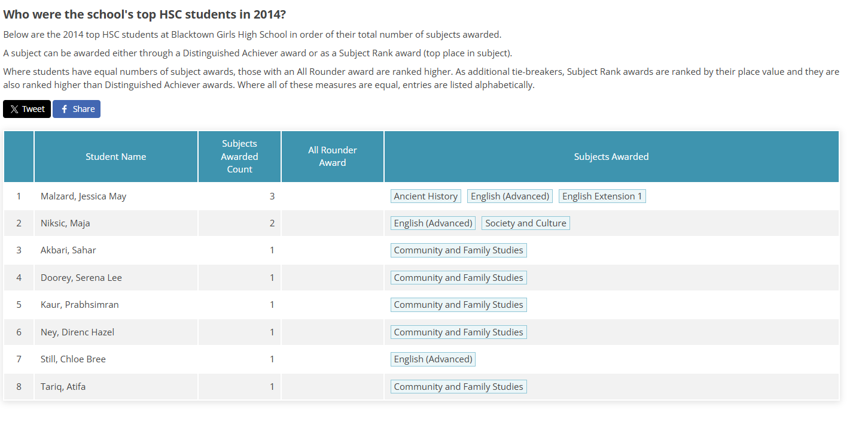868x427 pixels.
Task: Click the sentence starting 'Below are the 2014 top HSC students'
Action: (x=252, y=34)
